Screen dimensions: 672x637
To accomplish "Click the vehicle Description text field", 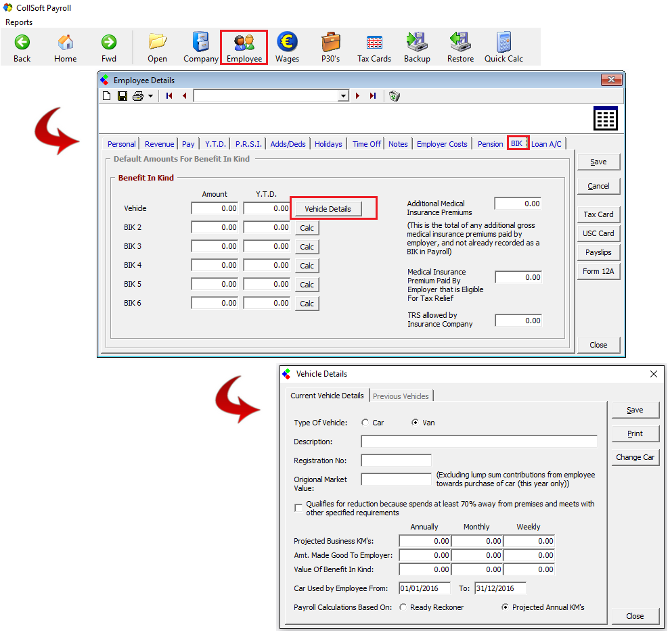I will 479,442.
